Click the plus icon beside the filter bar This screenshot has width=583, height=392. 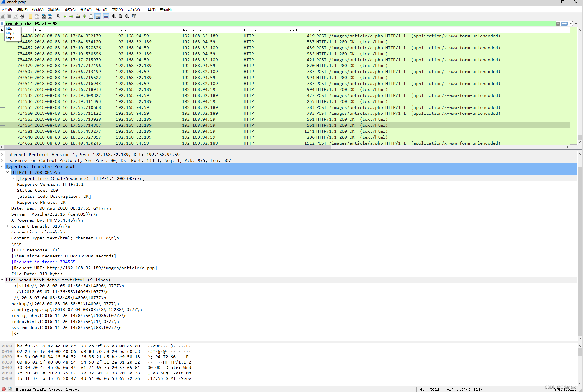tap(576, 24)
